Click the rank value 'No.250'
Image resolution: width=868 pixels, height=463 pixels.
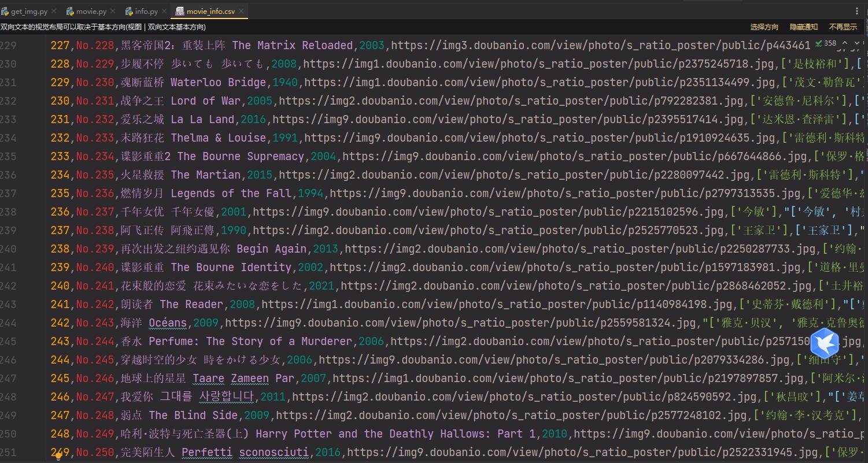click(95, 452)
